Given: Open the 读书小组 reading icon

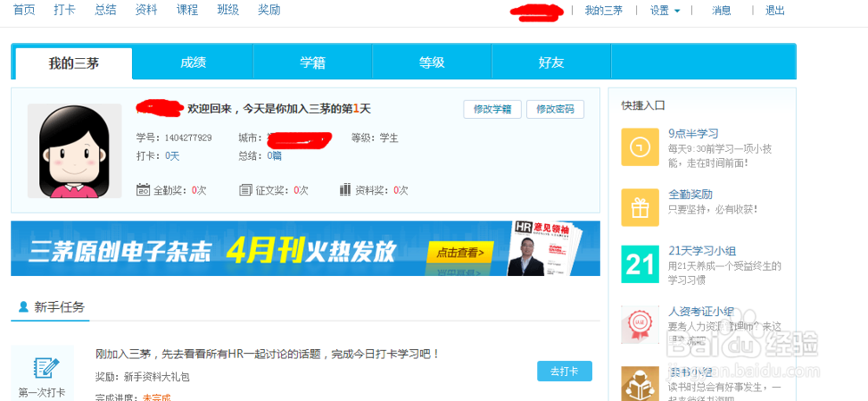Looking at the screenshot, I should pos(640,384).
